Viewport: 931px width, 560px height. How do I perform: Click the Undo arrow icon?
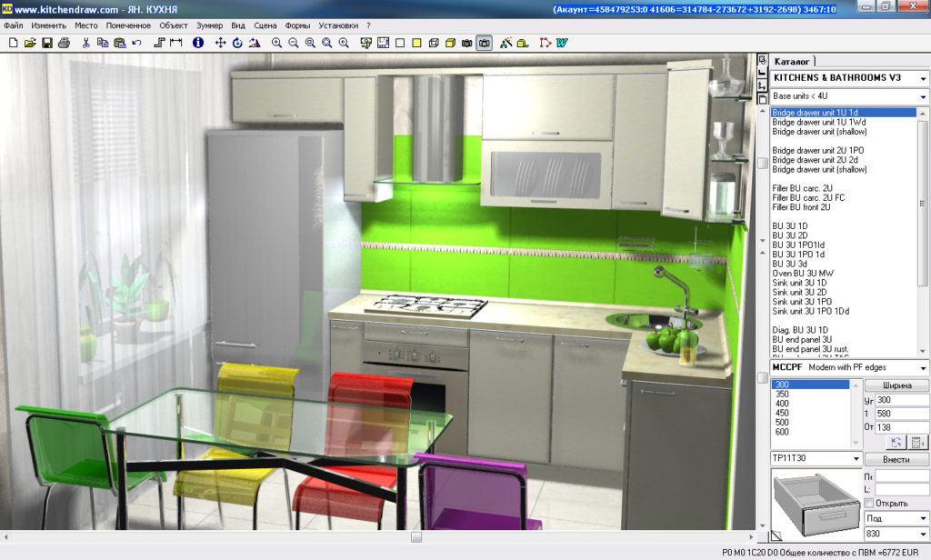click(x=136, y=43)
